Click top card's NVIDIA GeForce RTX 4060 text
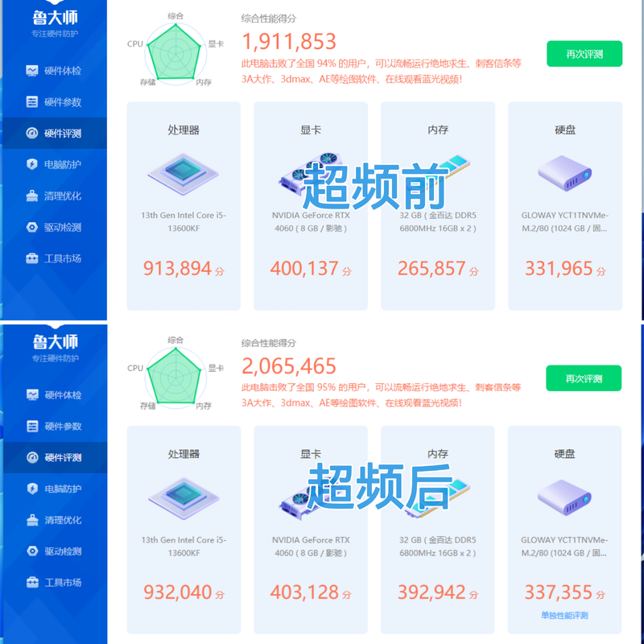Viewport: 644px width, 644px height. click(x=311, y=222)
